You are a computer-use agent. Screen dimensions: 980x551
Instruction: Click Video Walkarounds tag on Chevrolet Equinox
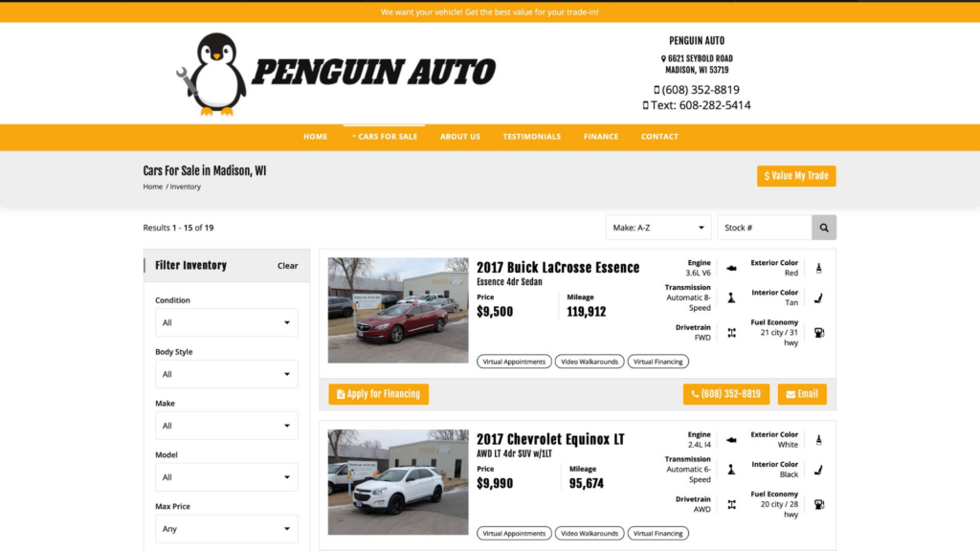tap(590, 534)
